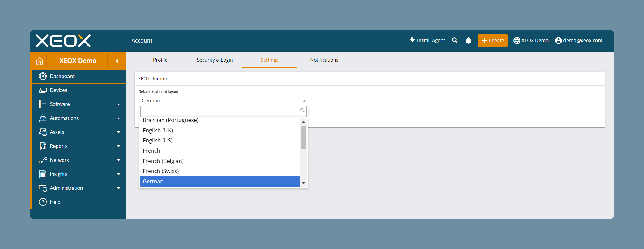Open the Notifications tab
Viewport: 644px width, 249px height.
coord(324,60)
